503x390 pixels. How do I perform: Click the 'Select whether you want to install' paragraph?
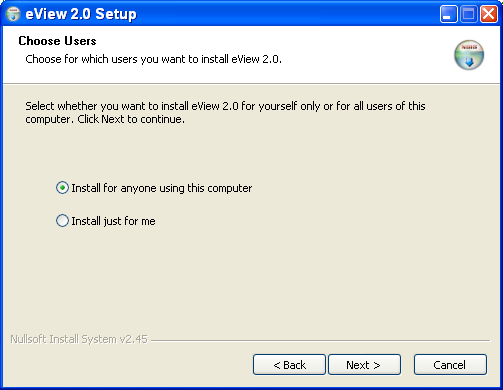[225, 113]
